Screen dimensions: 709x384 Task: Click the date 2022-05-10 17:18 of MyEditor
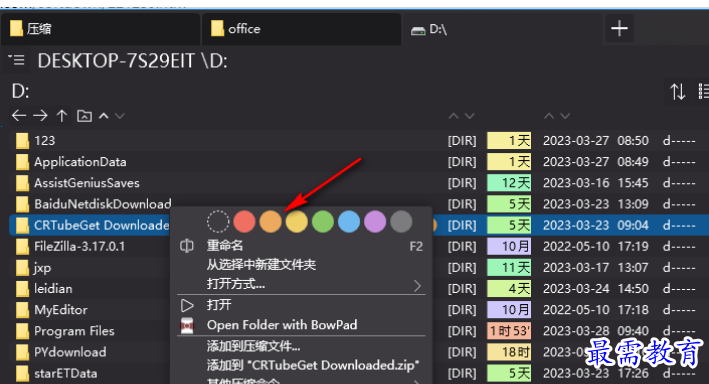(x=596, y=310)
